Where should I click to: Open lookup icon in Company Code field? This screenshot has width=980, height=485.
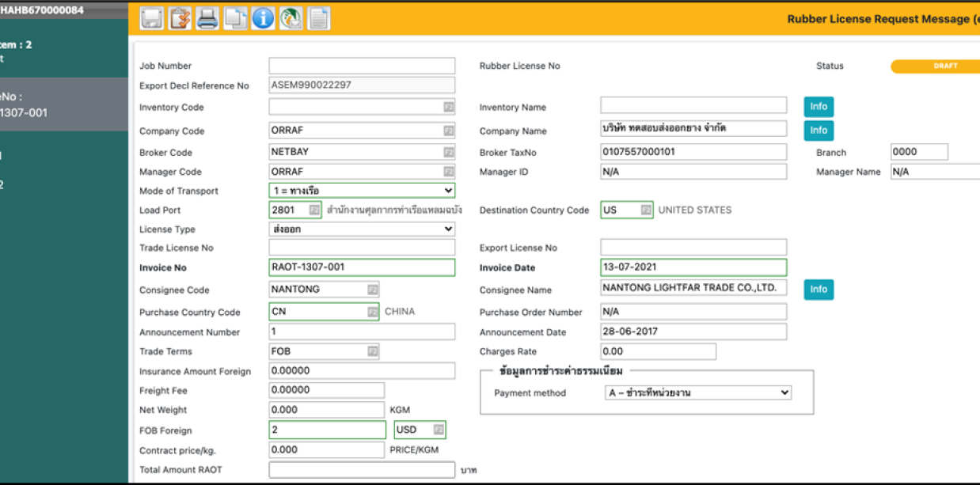[x=448, y=131]
